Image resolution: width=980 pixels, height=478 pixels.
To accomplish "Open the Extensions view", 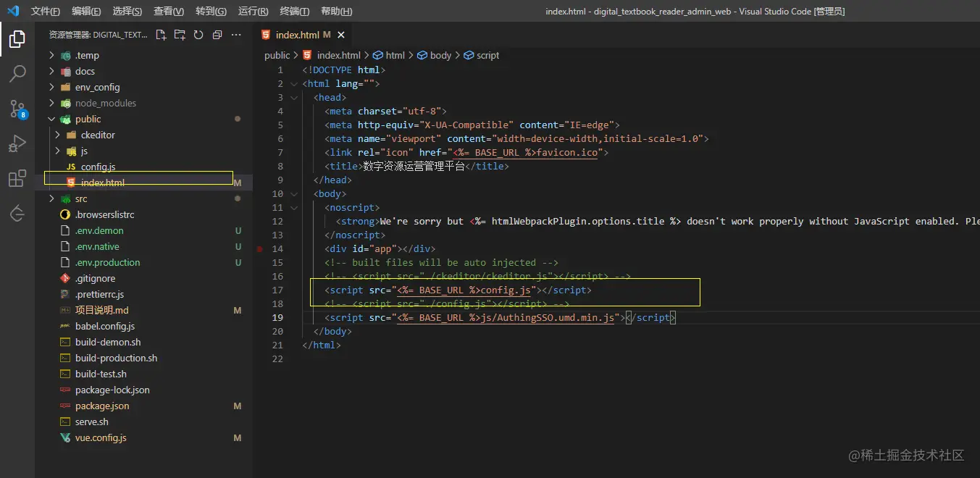I will point(17,178).
